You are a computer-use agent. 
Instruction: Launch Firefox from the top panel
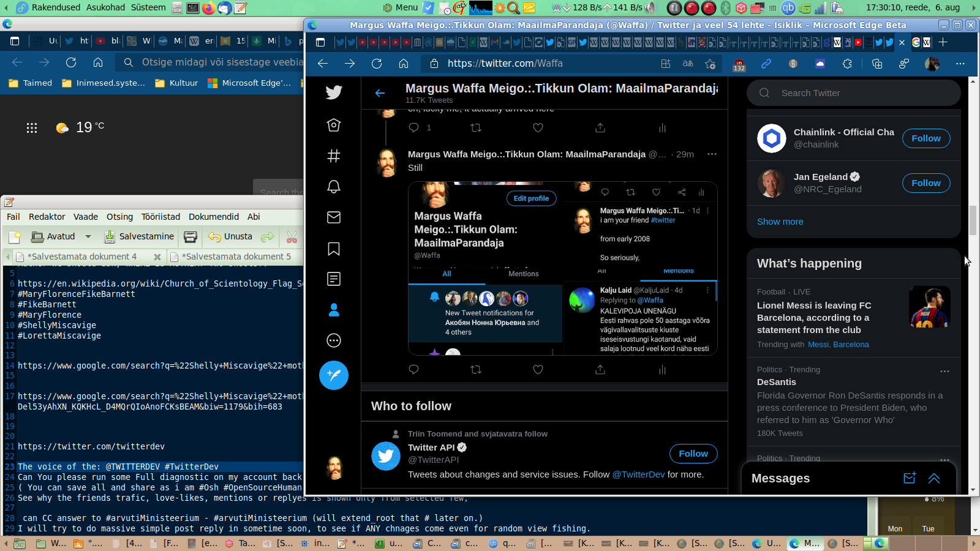(208, 8)
